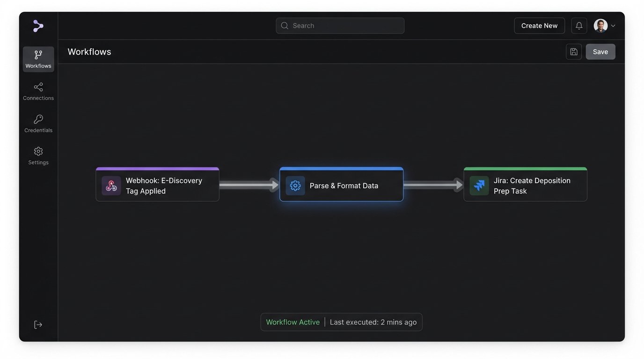Toggle the workflow off via Workflow Active status
Screen dimensions: 644x359
292,322
